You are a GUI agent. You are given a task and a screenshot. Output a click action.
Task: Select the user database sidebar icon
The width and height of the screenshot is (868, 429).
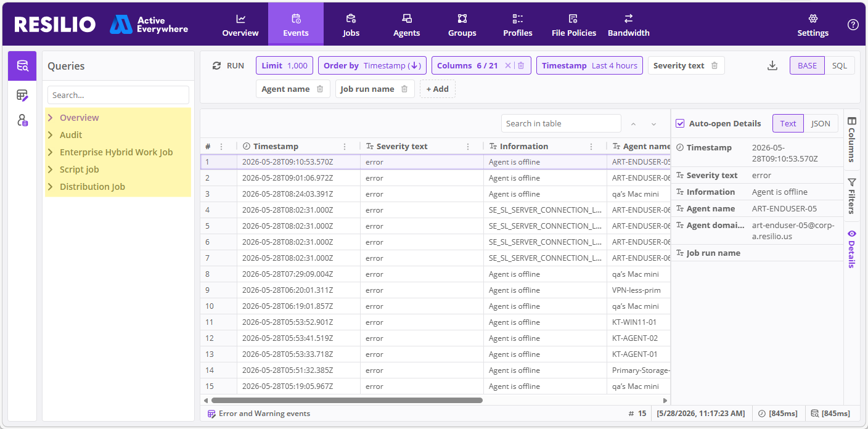[22, 120]
